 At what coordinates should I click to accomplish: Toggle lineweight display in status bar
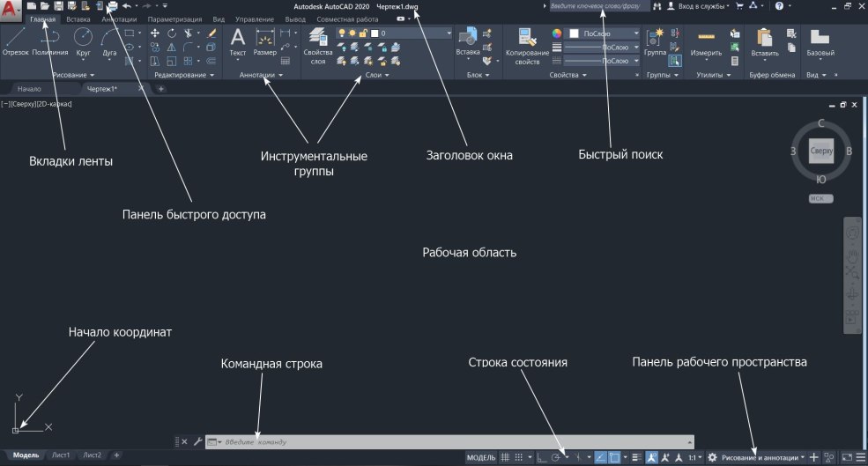point(636,457)
